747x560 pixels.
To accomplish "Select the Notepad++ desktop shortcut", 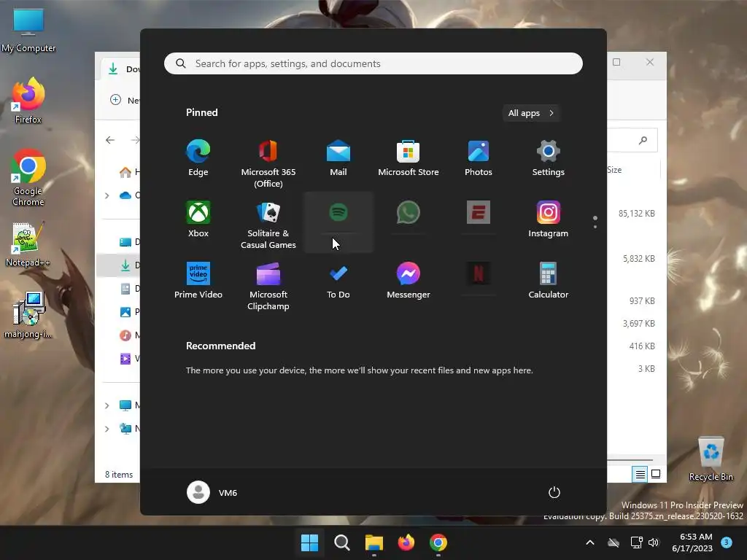I will coord(28,244).
